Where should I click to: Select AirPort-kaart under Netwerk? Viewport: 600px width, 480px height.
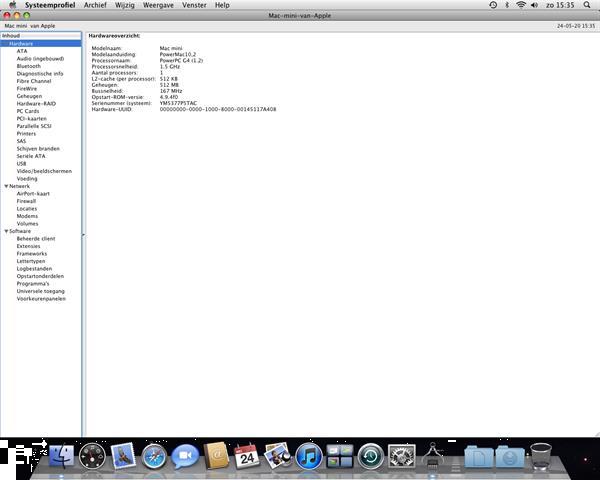click(33, 194)
